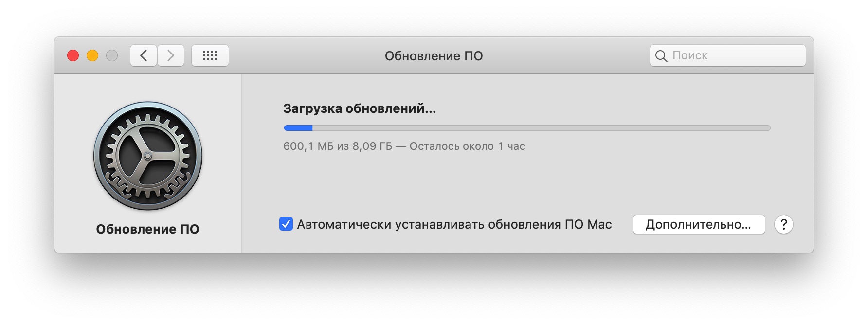The width and height of the screenshot is (868, 325).
Task: Click the window title 'Обновление ПО'
Action: [x=434, y=56]
